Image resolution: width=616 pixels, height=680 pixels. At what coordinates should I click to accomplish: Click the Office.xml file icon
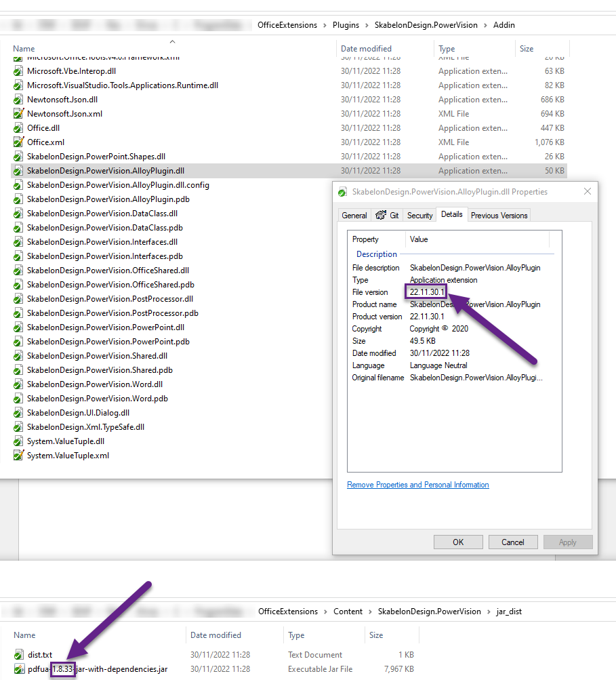[x=18, y=142]
